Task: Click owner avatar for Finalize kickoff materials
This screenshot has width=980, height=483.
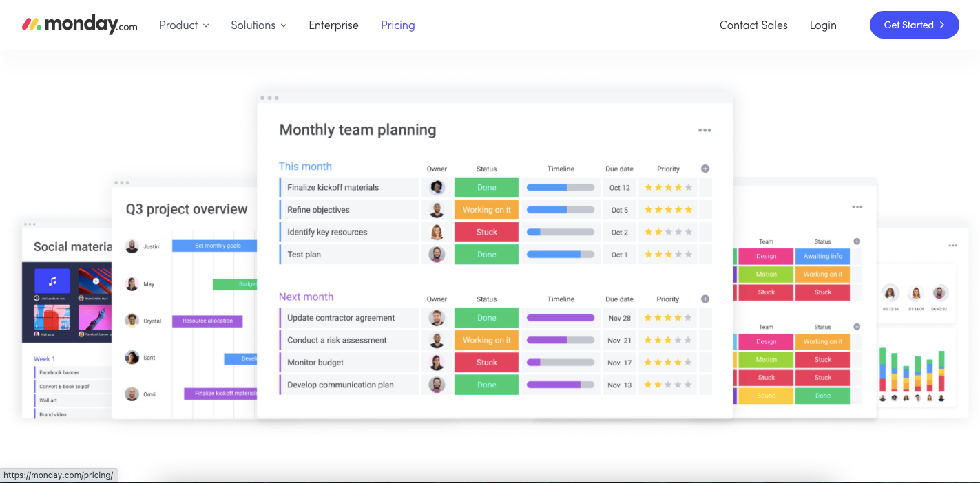Action: 437,187
